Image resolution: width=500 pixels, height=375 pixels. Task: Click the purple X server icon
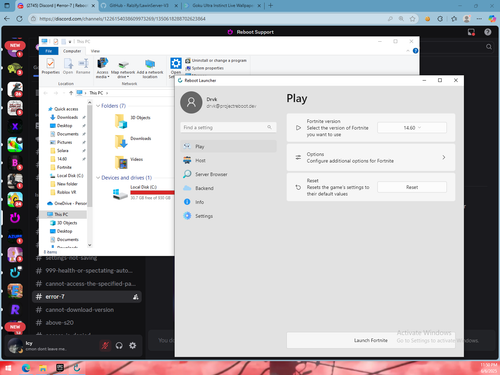point(15,126)
